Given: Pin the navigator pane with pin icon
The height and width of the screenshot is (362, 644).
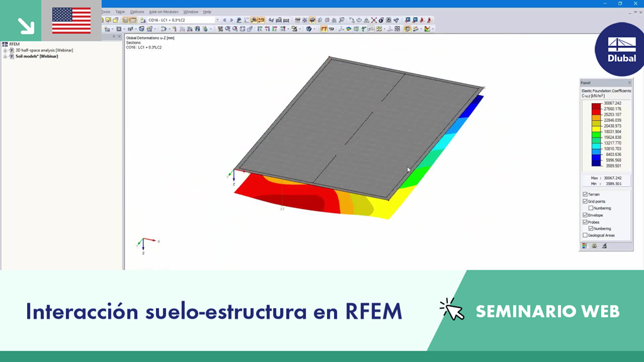Looking at the screenshot, I should (114, 36).
